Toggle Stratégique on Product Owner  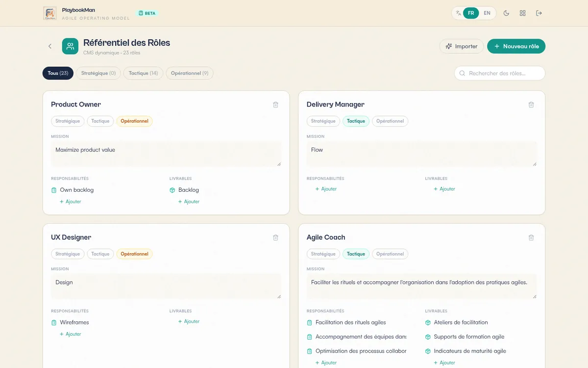[x=68, y=121]
